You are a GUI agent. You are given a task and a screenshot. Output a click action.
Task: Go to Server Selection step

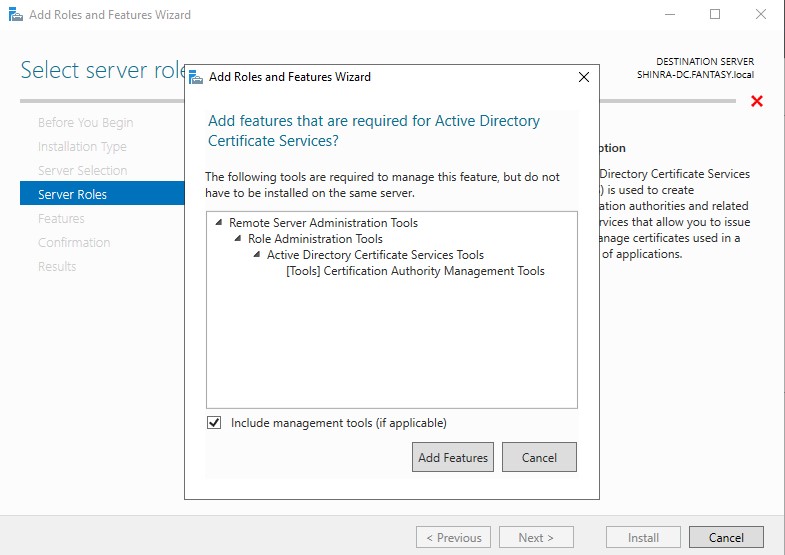point(83,171)
